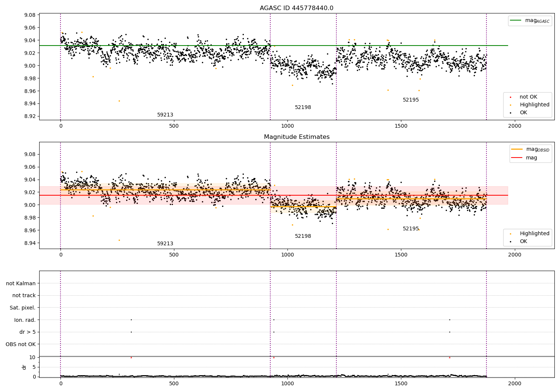Viewport: 560px width, 392px height.
Task: Click the 'OBS not OK' row label
Action: pos(21,345)
